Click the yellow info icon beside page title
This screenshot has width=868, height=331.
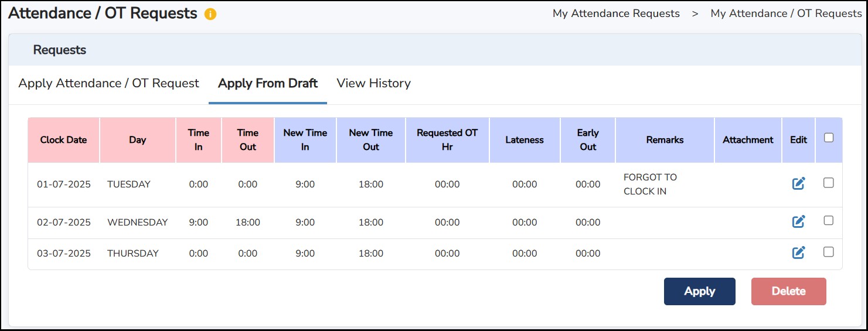click(x=210, y=15)
